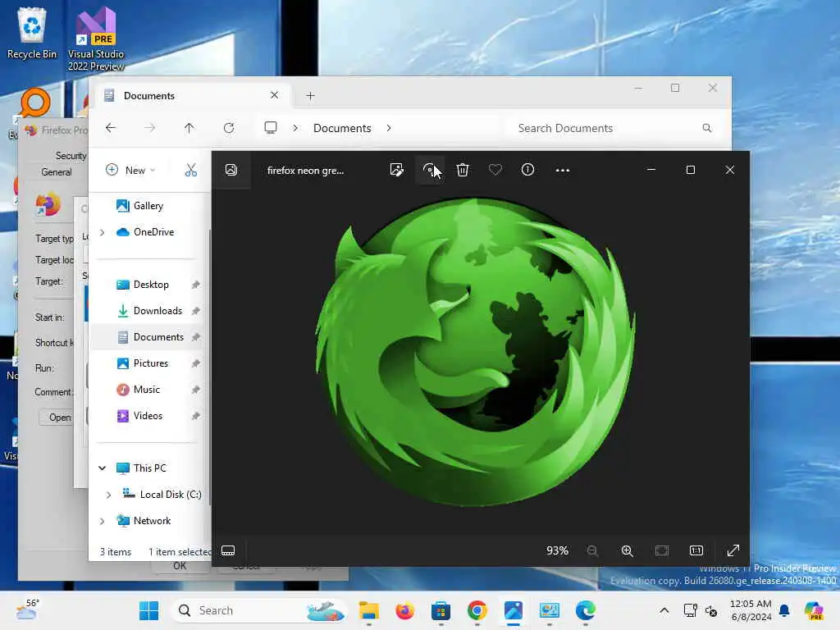Show actual size 1:1 in Photos
This screenshot has height=630, width=840.
tap(696, 550)
